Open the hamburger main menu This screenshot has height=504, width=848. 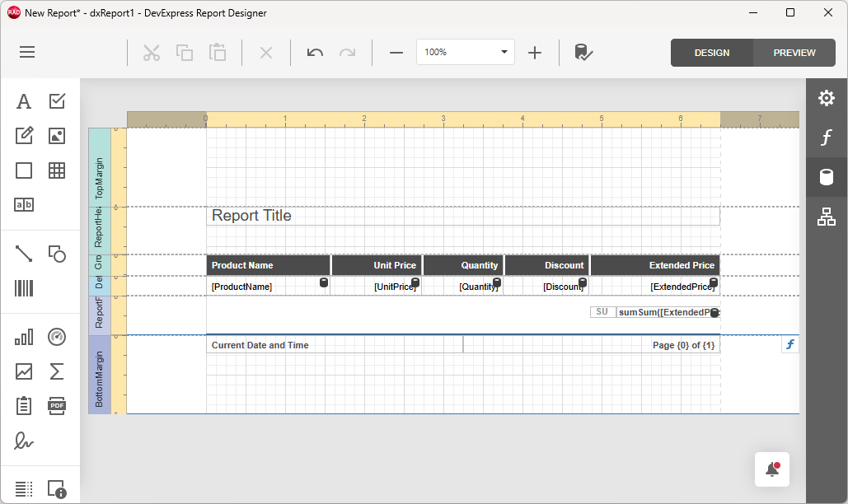26,52
